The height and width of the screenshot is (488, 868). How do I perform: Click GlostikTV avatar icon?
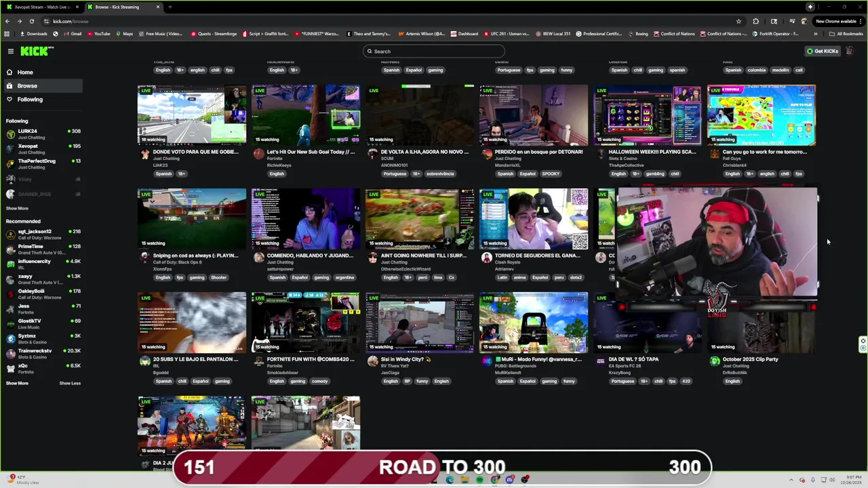[11, 323]
